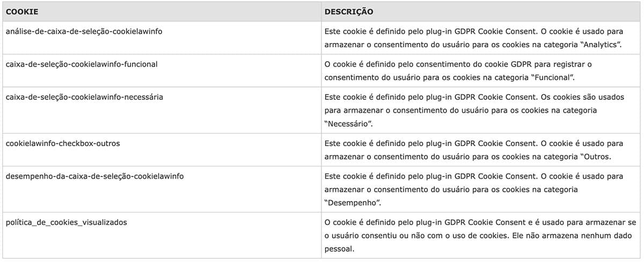Click "GDPR Cookie Consent" in the política_de_cookies_visualizados description
Image resolution: width=644 pixels, height=269 pixels.
(x=485, y=222)
